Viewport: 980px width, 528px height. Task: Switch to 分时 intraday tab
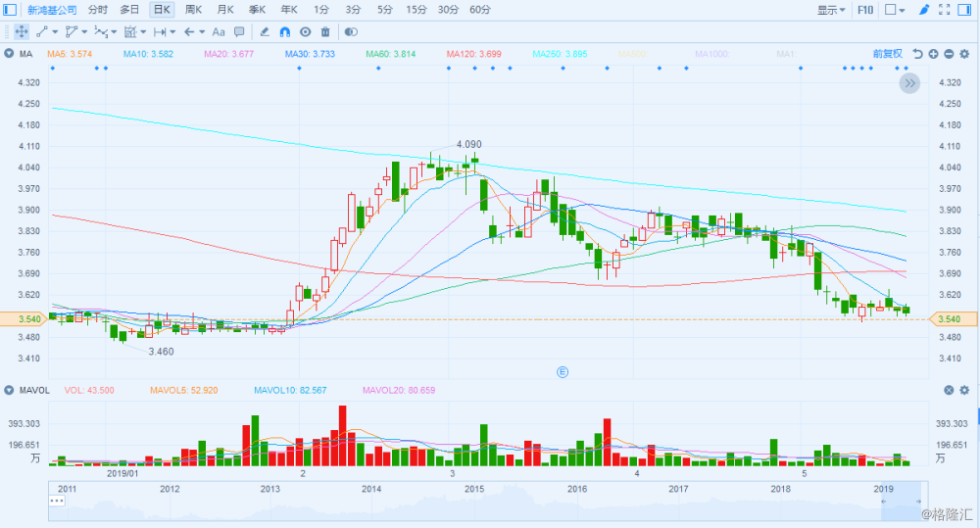point(97,10)
